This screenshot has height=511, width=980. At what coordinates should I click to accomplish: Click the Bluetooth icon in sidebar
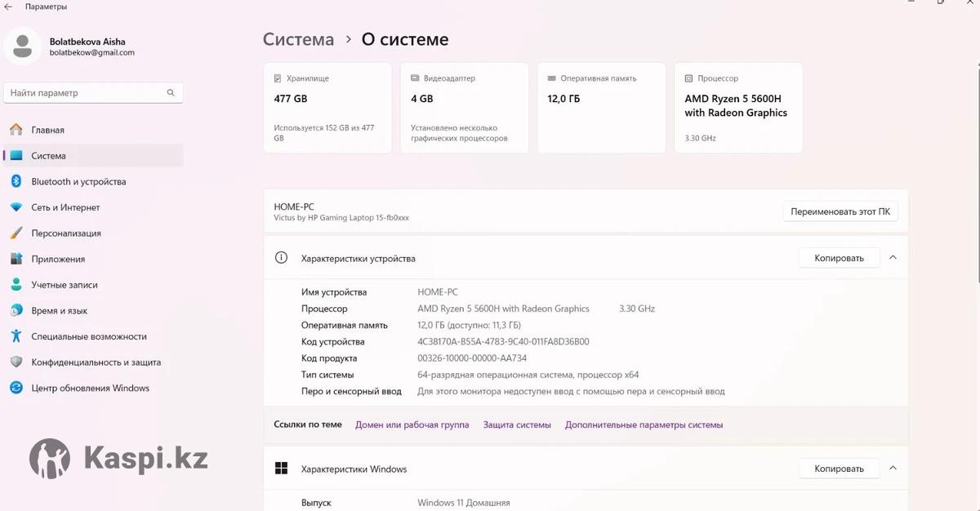tap(16, 181)
